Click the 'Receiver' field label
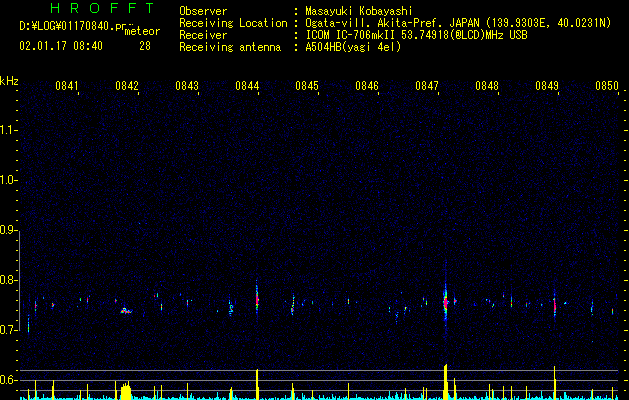Image resolution: width=629 pixels, height=400 pixels. click(203, 35)
